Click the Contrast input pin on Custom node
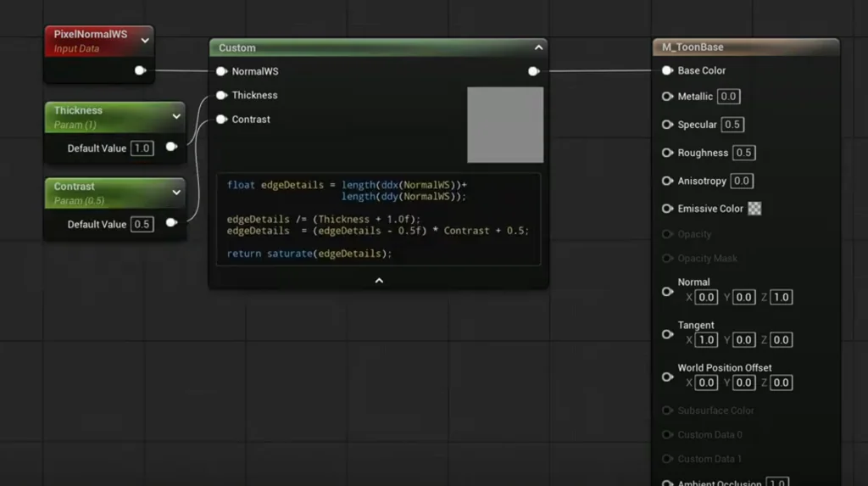The image size is (868, 486). (221, 119)
